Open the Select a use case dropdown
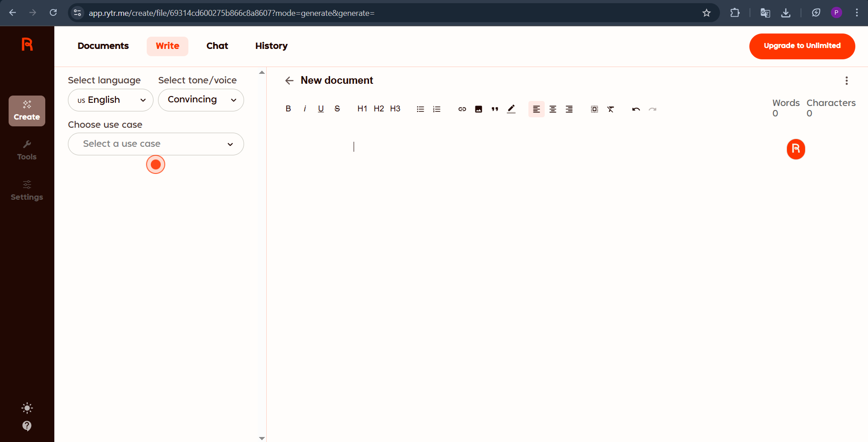868x442 pixels. pyautogui.click(x=156, y=144)
